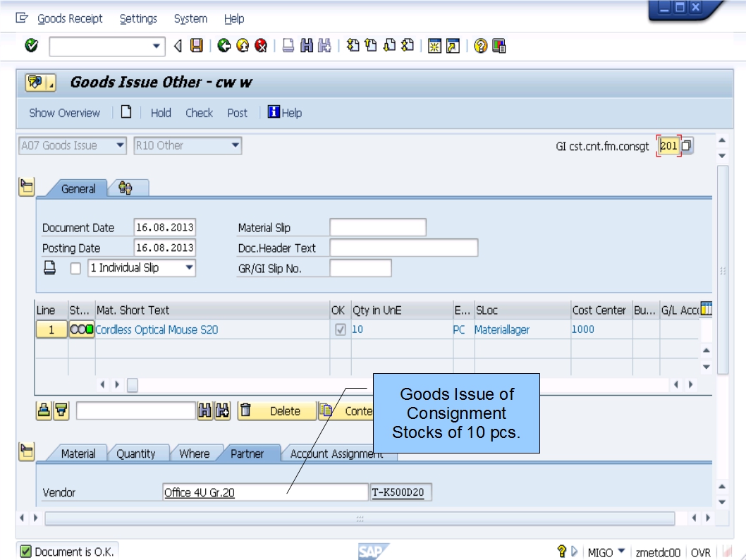Click the Doc.Header Text input field

point(404,248)
